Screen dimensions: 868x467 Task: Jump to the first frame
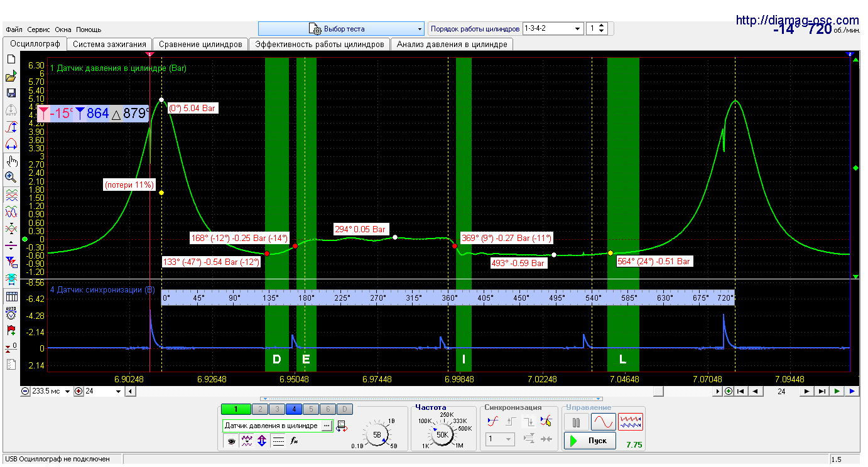pos(742,391)
